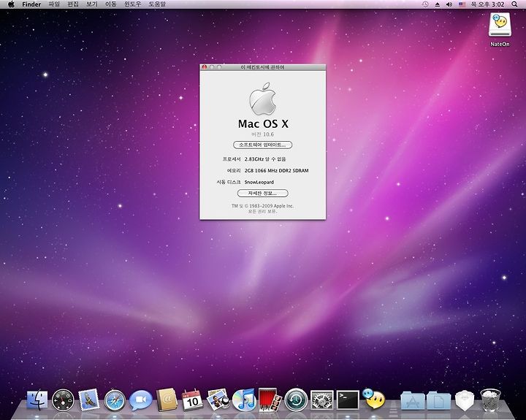526x420 pixels.
Task: Open iChat from the Dock
Action: click(140, 400)
